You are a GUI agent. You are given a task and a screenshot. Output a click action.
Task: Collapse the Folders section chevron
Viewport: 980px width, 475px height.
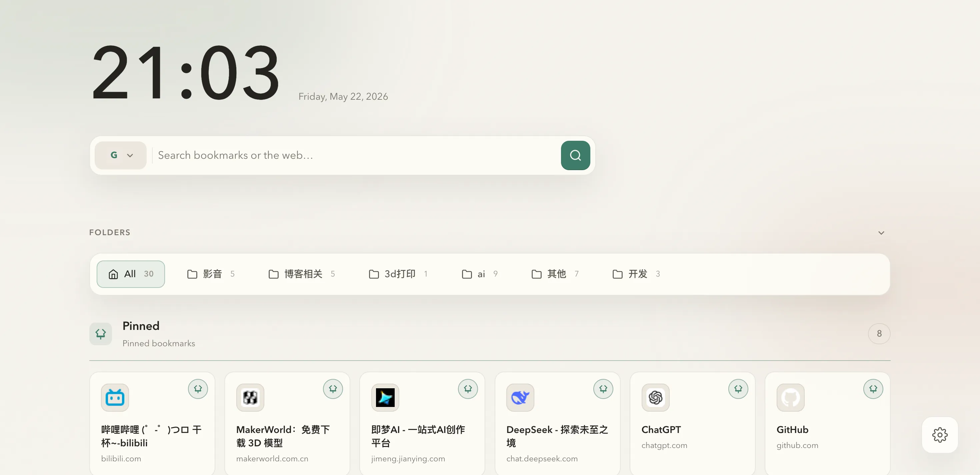(x=881, y=232)
